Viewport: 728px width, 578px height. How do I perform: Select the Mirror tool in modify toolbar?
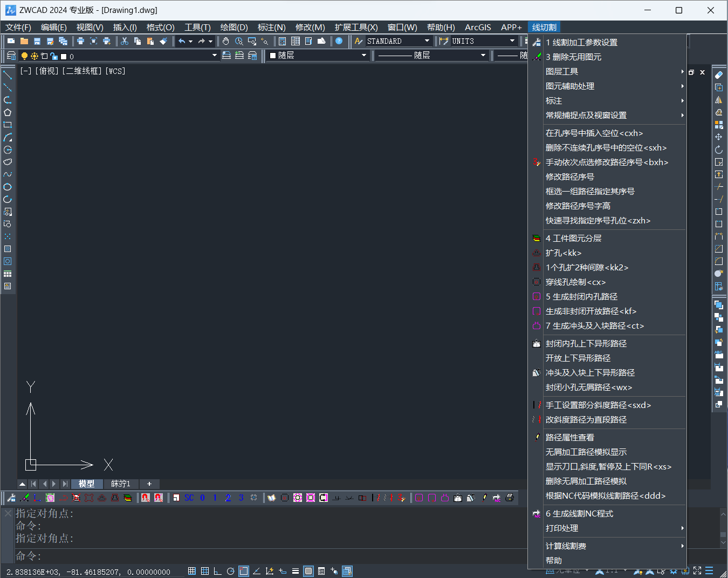tap(719, 100)
